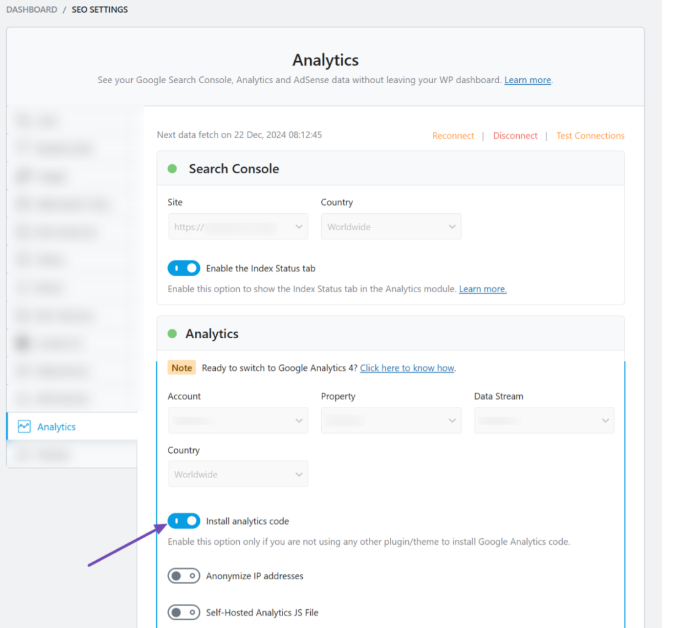Open the 'Click here to know how' link

coord(407,368)
